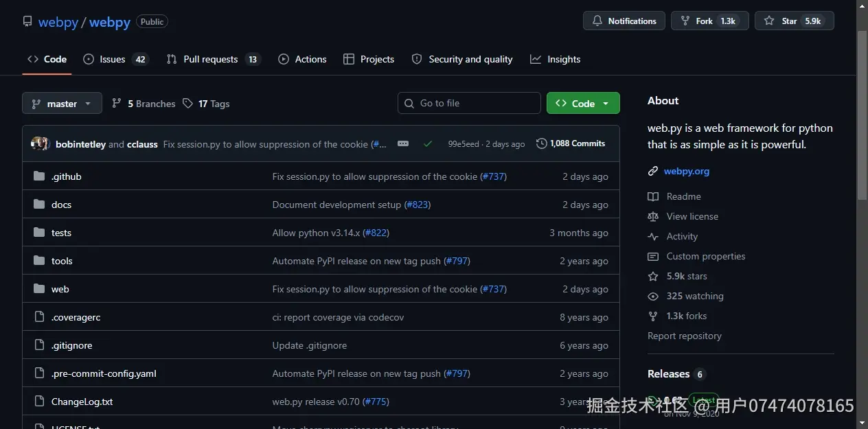Open the Pull requests tab
This screenshot has width=868, height=429.
[x=214, y=59]
